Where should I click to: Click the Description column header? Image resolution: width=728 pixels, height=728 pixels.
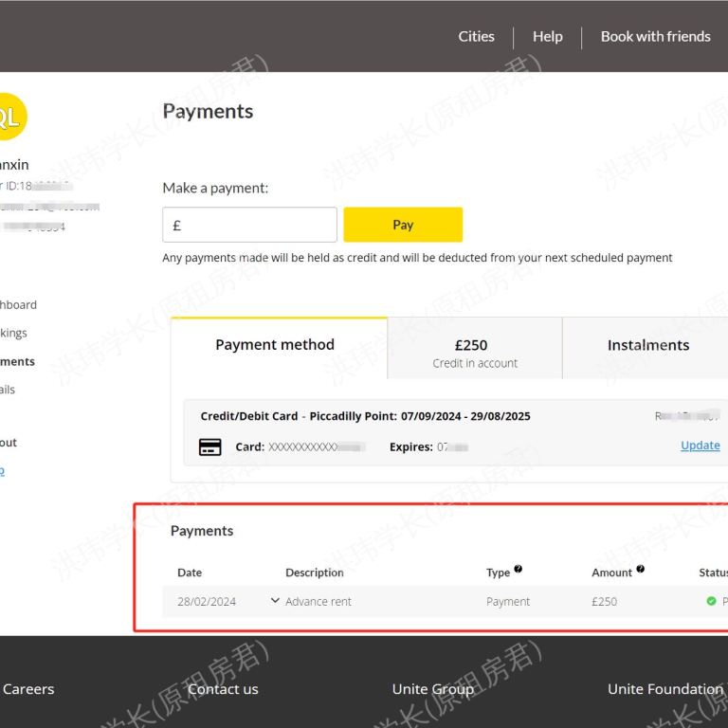pyautogui.click(x=315, y=573)
